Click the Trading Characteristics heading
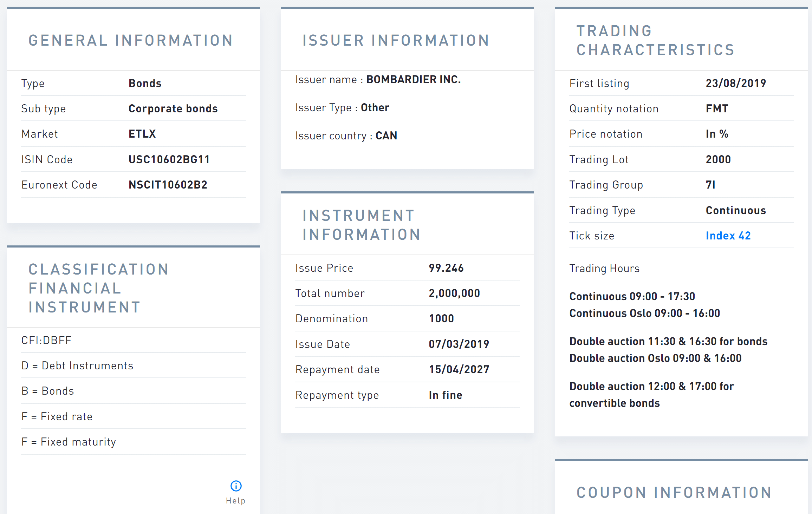Image resolution: width=812 pixels, height=514 pixels. tap(656, 40)
